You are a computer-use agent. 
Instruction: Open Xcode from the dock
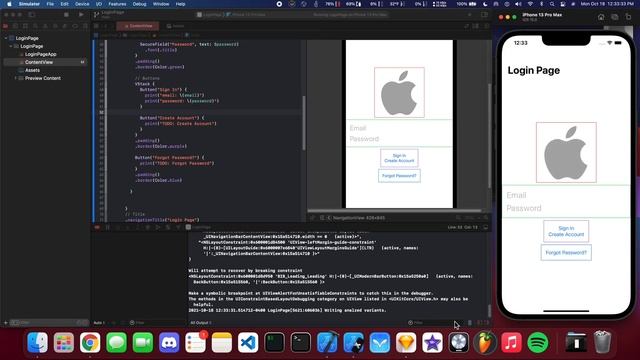tap(327, 342)
